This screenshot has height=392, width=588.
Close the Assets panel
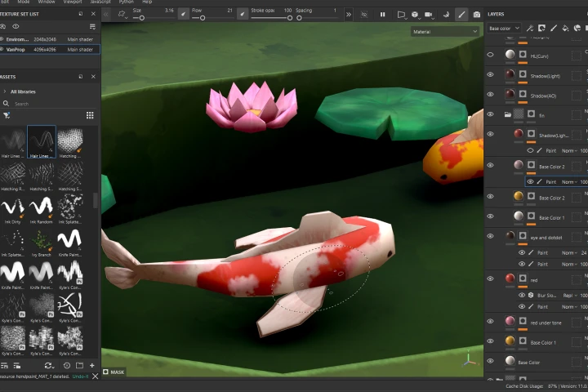pyautogui.click(x=93, y=77)
